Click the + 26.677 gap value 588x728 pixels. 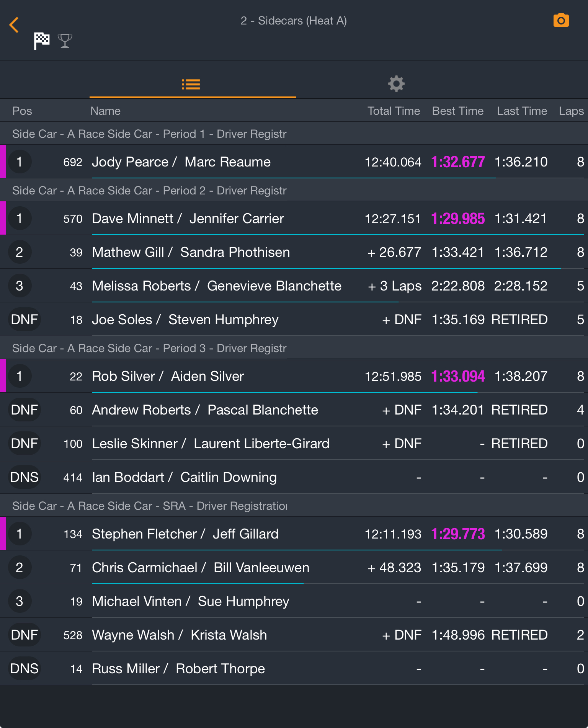coord(394,252)
